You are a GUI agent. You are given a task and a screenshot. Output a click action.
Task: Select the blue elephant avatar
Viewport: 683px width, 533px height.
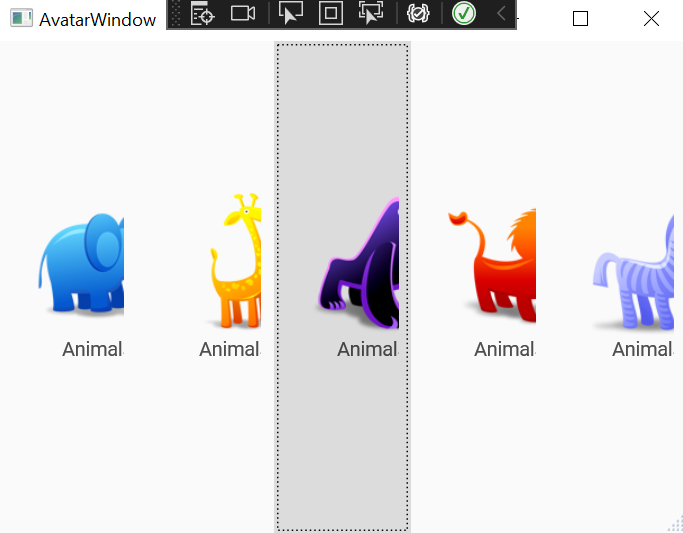tap(81, 263)
